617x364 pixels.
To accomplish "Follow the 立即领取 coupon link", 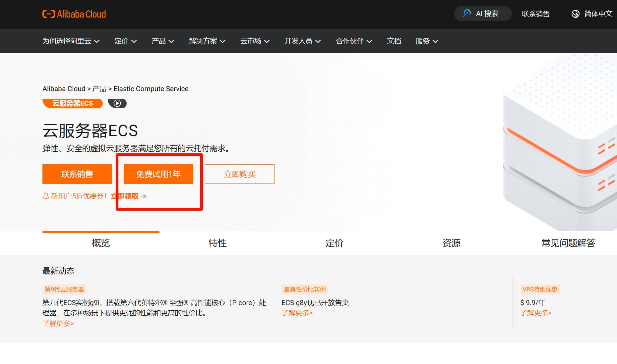I will coord(129,196).
